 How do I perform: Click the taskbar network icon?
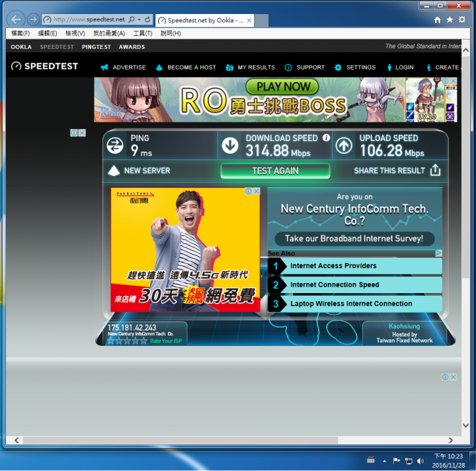(409, 461)
